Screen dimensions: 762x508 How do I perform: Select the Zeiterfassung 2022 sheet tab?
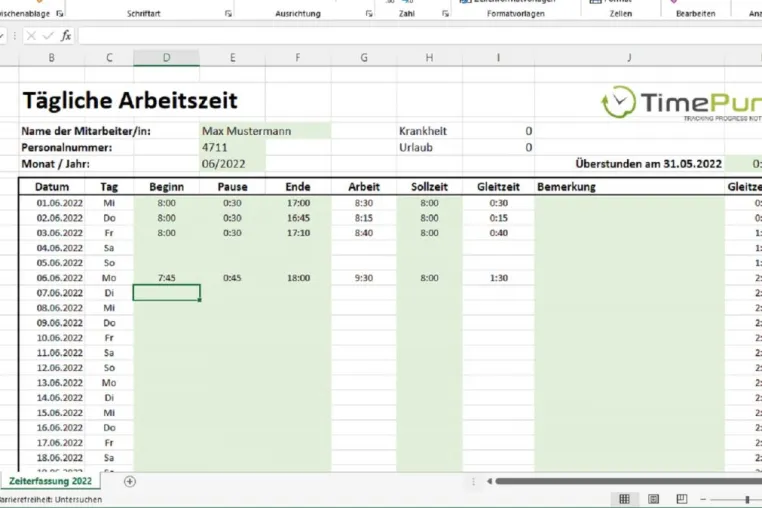(x=50, y=481)
